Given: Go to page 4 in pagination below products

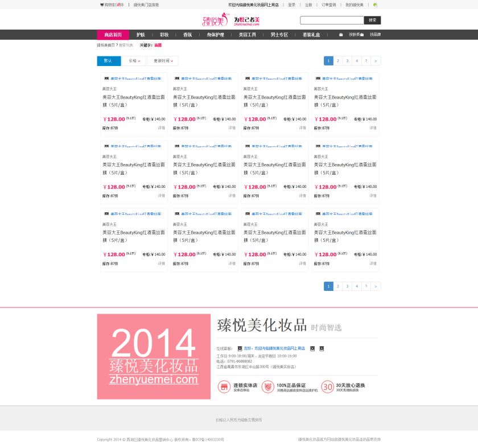Looking at the screenshot, I should pos(357,286).
